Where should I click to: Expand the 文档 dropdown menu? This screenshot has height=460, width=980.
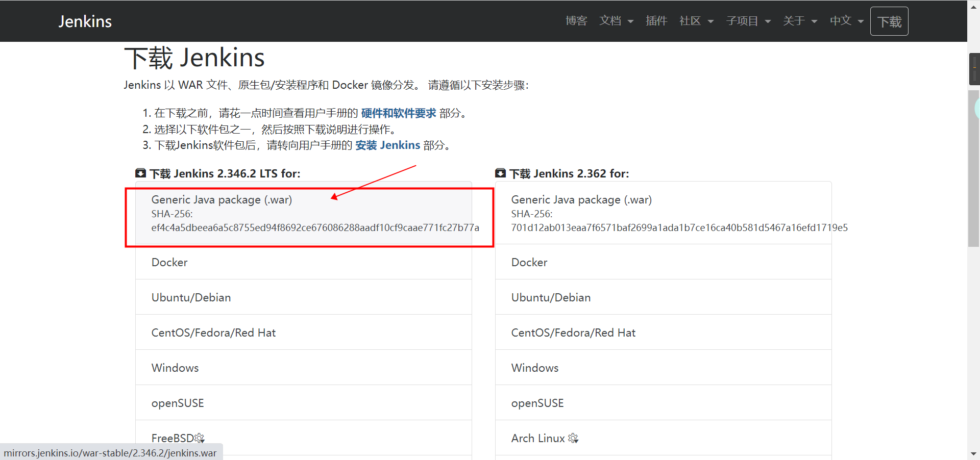pyautogui.click(x=616, y=21)
